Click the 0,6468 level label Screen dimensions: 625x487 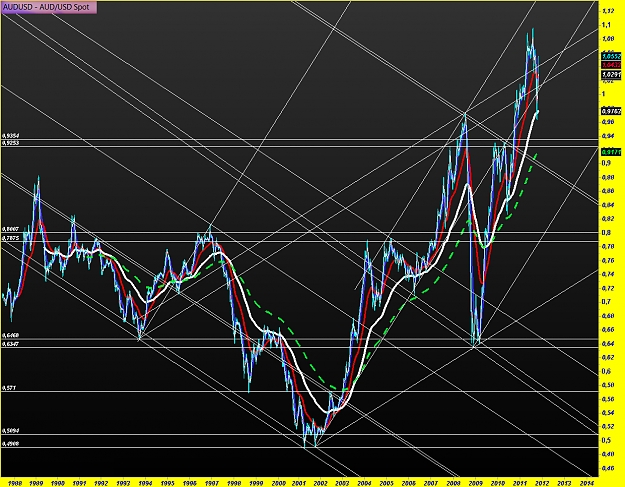tap(11, 336)
